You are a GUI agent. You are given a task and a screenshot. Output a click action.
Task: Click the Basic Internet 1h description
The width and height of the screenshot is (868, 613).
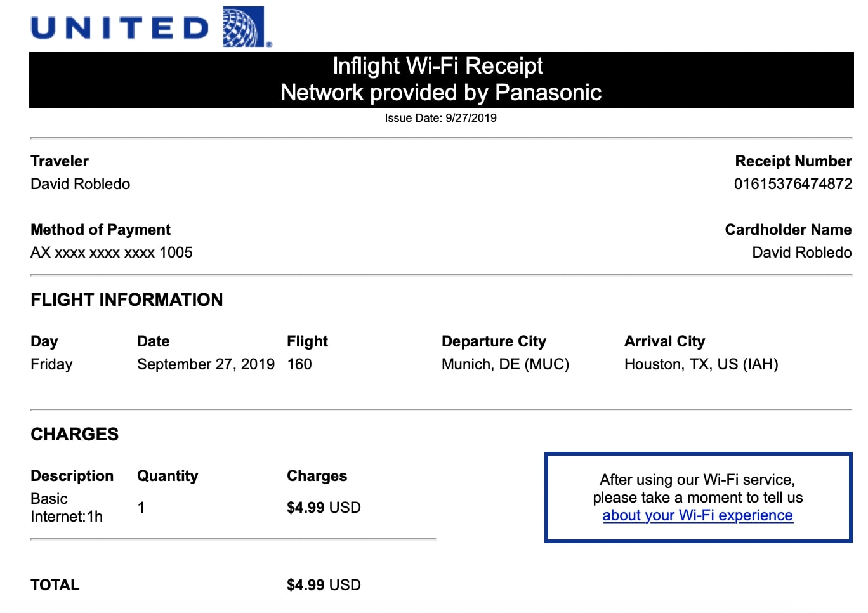pyautogui.click(x=67, y=508)
